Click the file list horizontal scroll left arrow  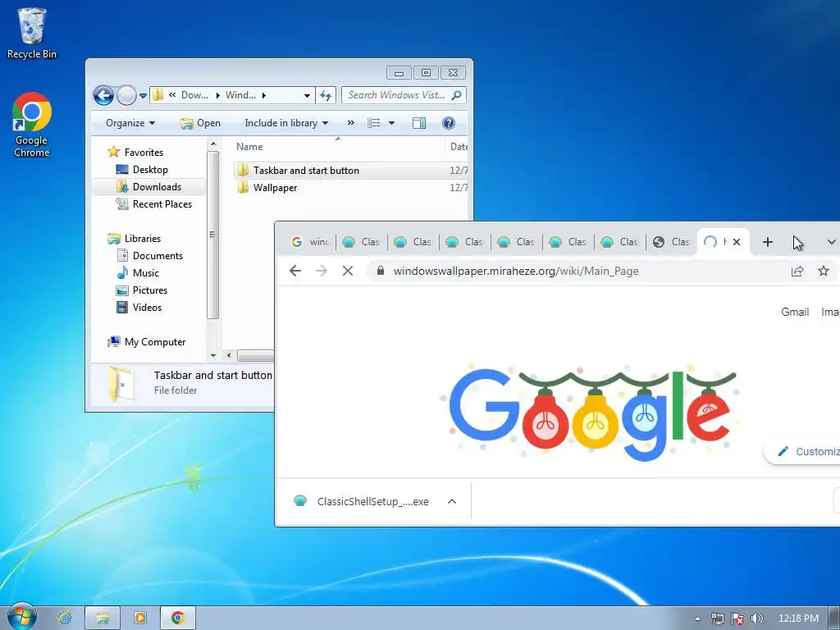[x=229, y=355]
